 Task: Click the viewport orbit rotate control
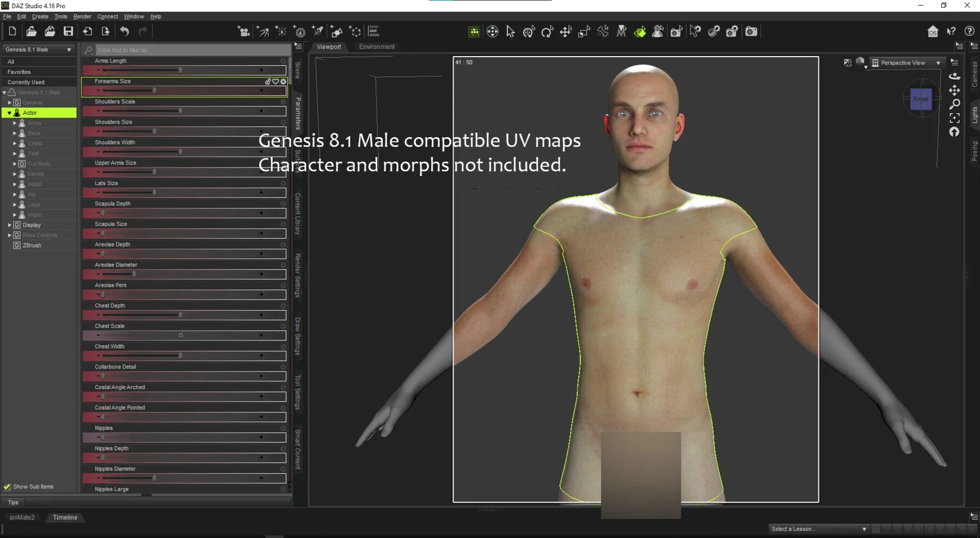[x=954, y=76]
